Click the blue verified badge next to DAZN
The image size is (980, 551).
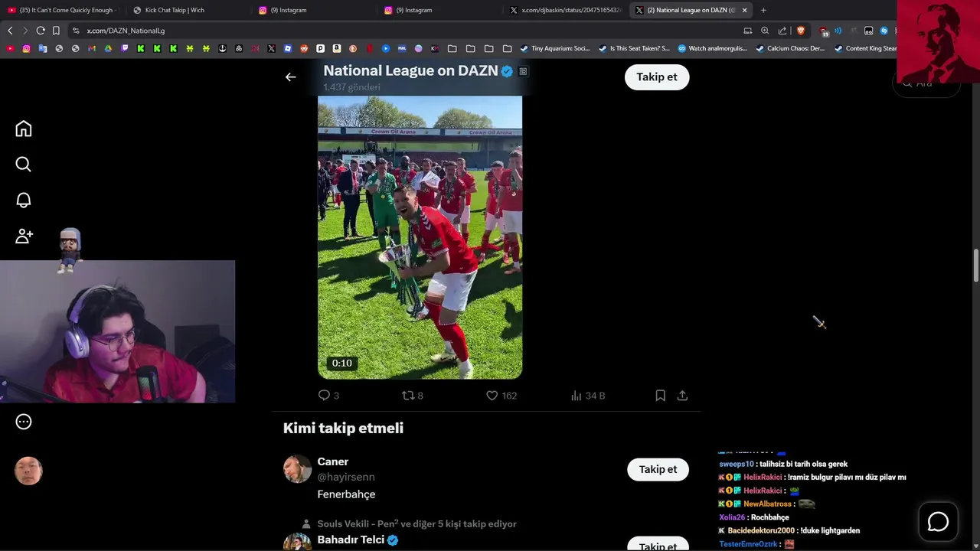pyautogui.click(x=507, y=71)
